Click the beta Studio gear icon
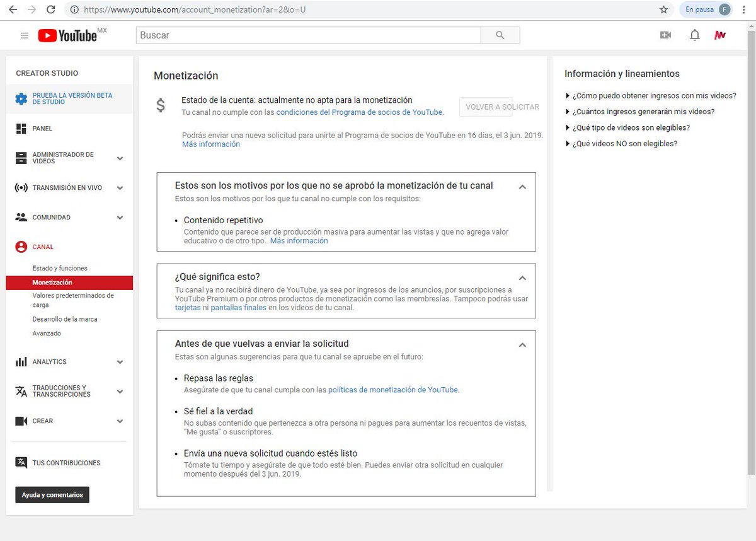The image size is (756, 541). [x=21, y=98]
